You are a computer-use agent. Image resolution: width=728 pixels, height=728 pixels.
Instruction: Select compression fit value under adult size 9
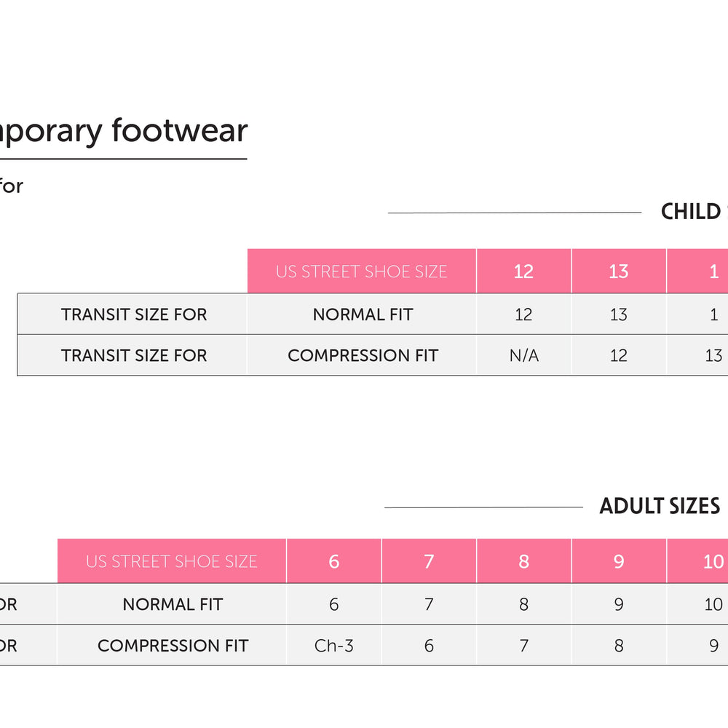[x=618, y=645]
